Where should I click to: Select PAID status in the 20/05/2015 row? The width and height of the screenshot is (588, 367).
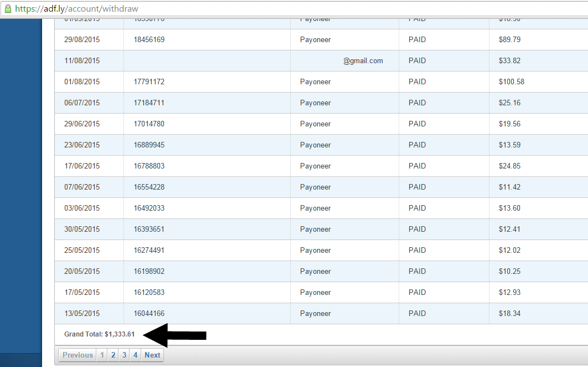pos(417,271)
